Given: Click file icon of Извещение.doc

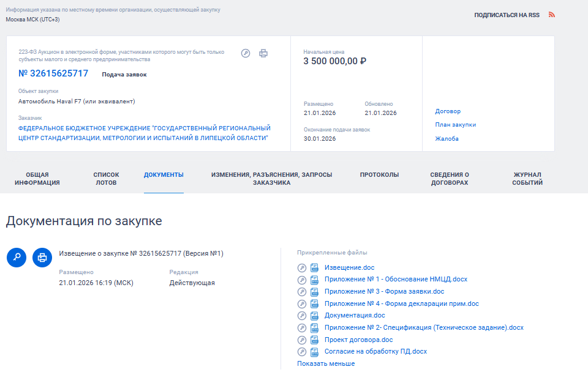Looking at the screenshot, I should coord(314,267).
